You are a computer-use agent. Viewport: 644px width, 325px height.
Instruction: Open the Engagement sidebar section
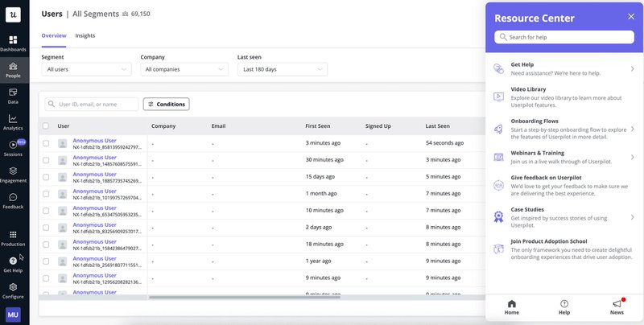13,175
